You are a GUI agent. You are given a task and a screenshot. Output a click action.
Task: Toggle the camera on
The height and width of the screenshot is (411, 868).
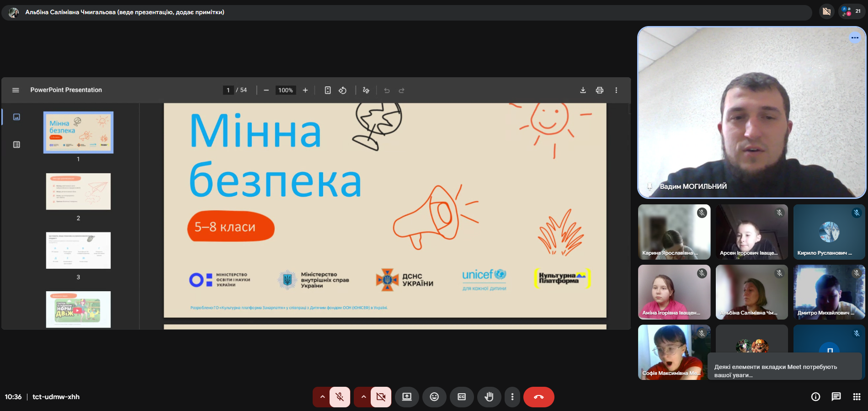[381, 397]
